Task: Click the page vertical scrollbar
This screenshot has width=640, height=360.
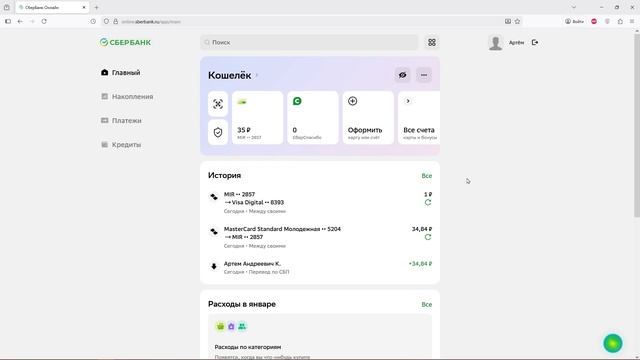Action: coord(637,127)
